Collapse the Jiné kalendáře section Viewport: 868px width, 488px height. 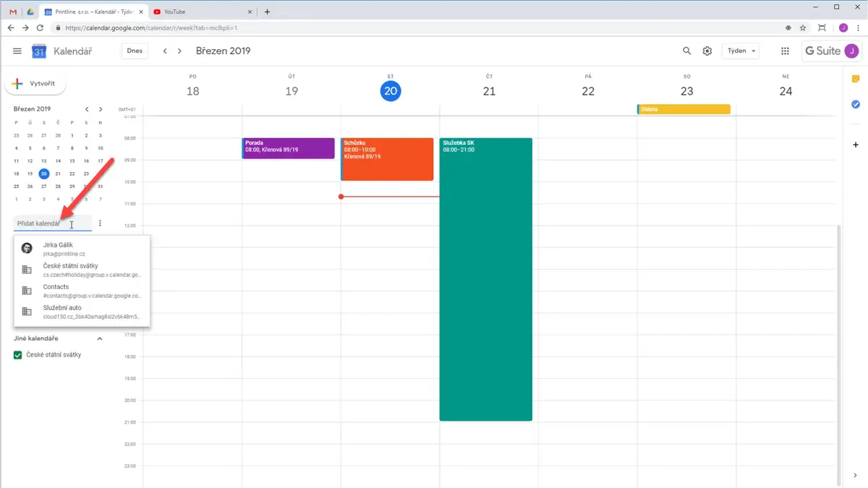[x=100, y=338]
